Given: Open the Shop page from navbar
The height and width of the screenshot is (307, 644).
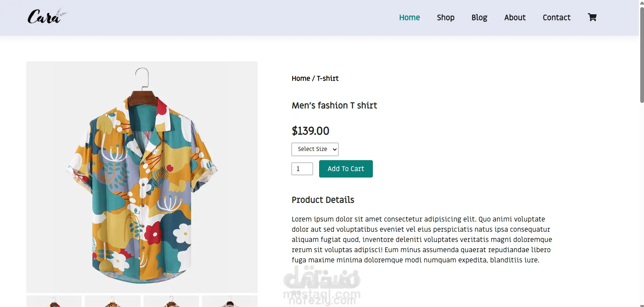Looking at the screenshot, I should point(445,18).
